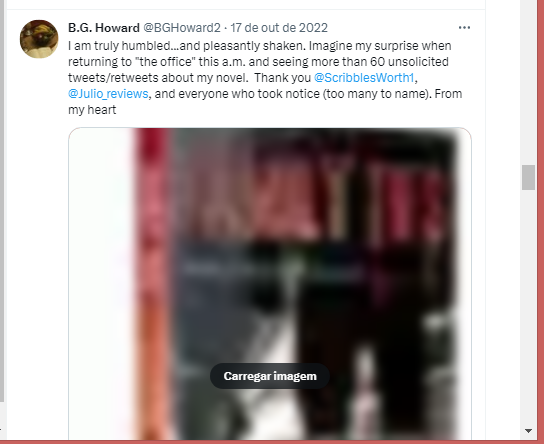This screenshot has height=444, width=544.
Task: Click the right vertical scrollbar thumb
Action: pos(528,178)
